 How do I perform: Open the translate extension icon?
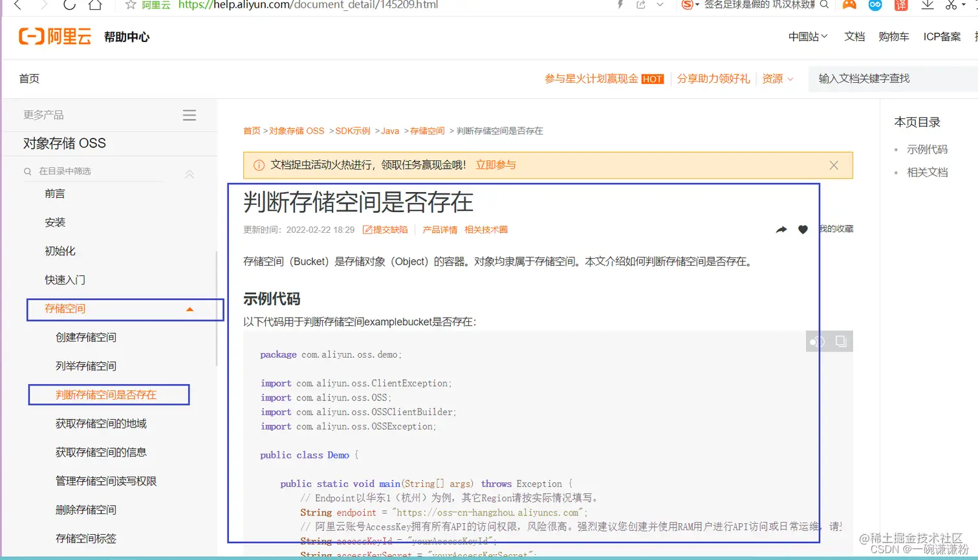pos(901,5)
